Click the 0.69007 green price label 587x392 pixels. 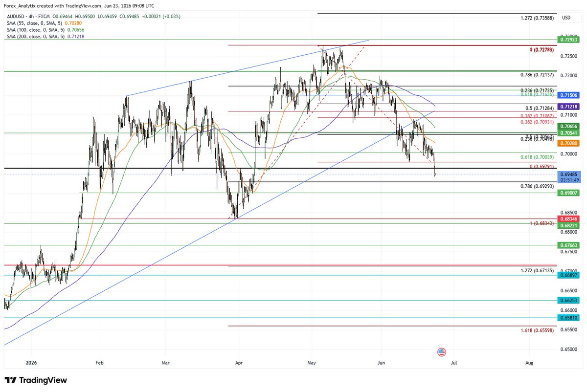pos(569,193)
